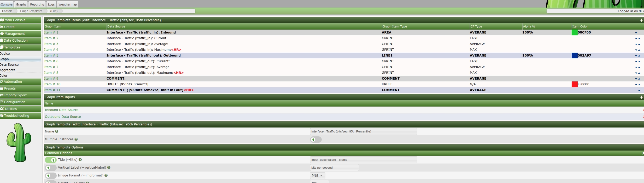
Task: Open Color templates in sidebar
Action: [21, 76]
